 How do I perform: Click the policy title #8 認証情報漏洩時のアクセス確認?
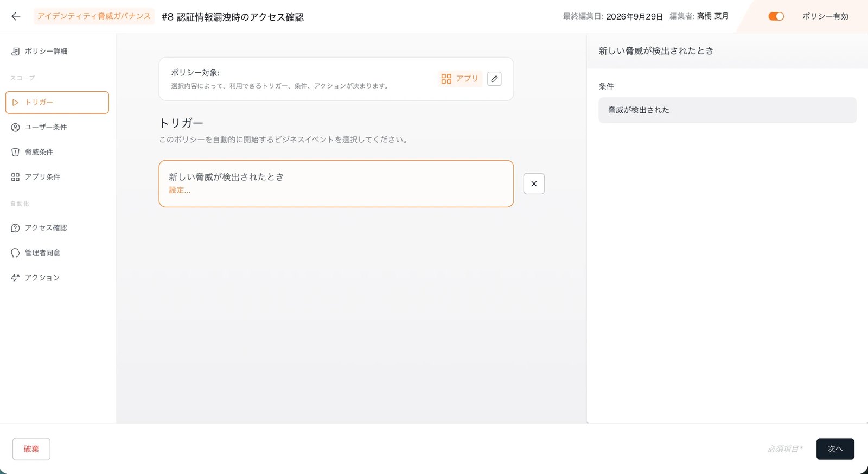(233, 17)
